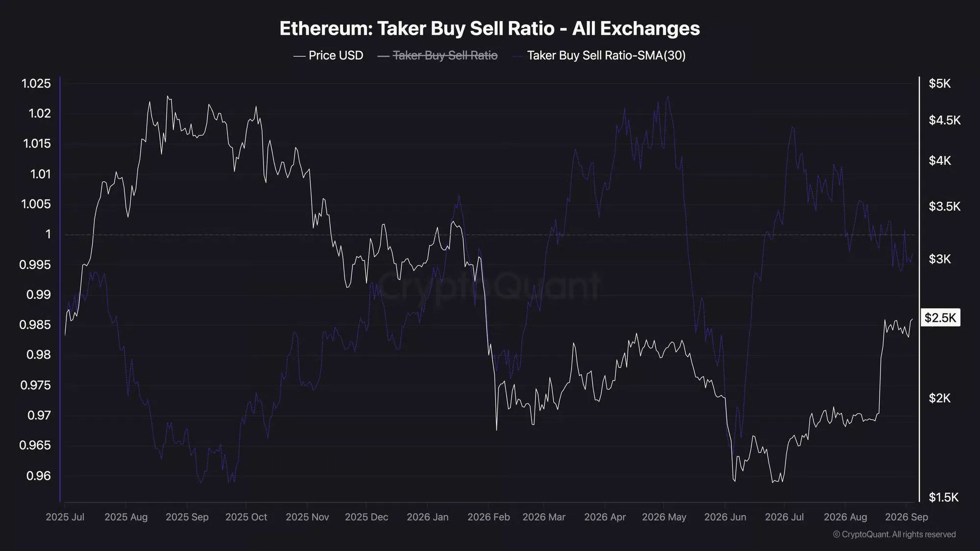Click the CryptoQuant watermark in chart center
980x551 pixels.
[489, 286]
